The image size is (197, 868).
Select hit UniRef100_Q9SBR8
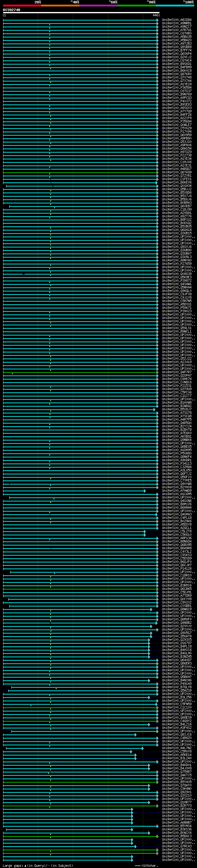point(176,47)
